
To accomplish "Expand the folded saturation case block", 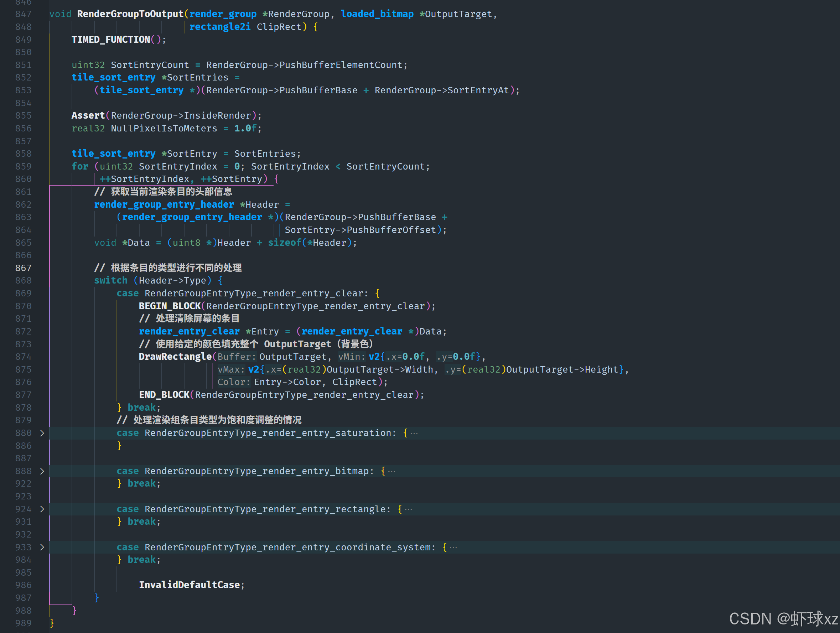I will click(x=42, y=433).
